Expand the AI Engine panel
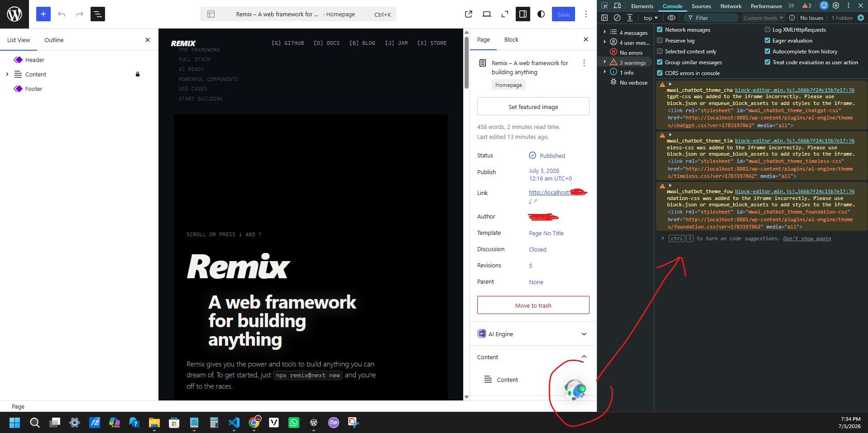Viewport: 868px width, 433px height. coord(533,334)
